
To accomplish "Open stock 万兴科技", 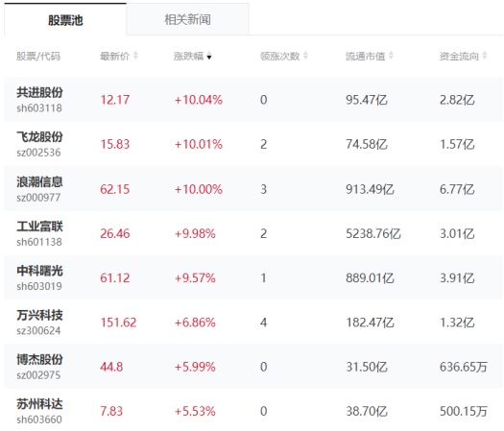I will (x=39, y=315).
